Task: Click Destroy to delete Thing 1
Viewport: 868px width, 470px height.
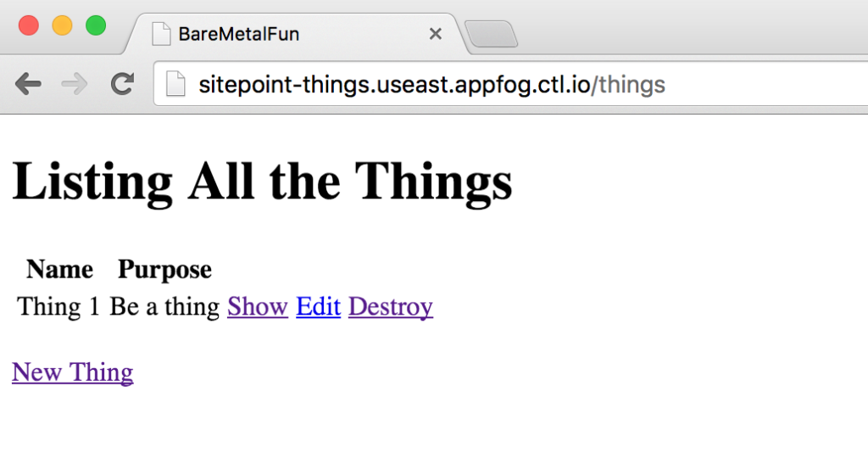Action: [390, 306]
